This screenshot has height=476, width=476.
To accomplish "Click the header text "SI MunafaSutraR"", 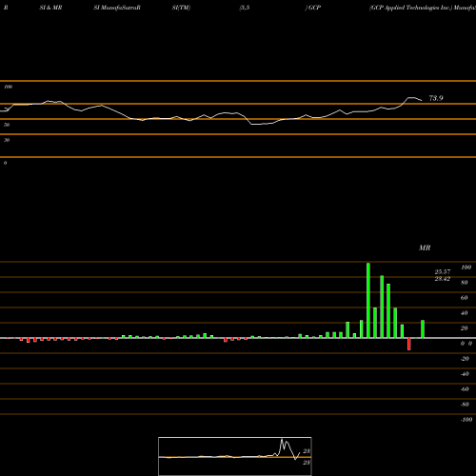I will [117, 8].
